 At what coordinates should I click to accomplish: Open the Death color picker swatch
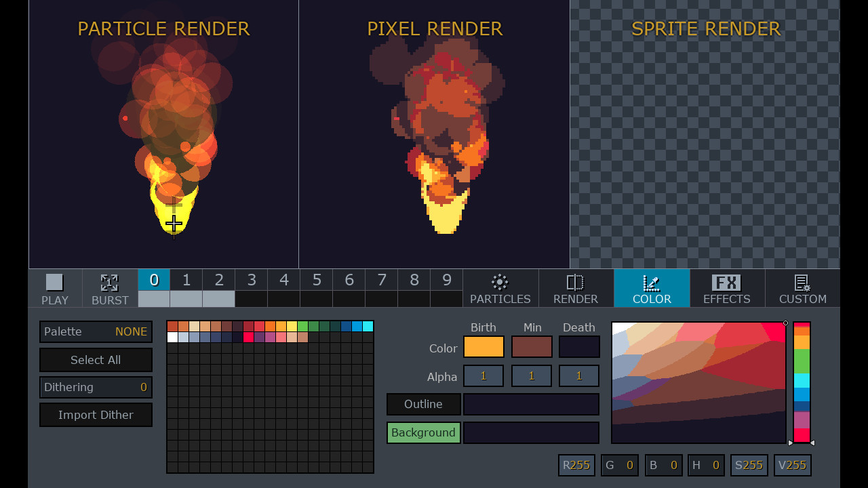pyautogui.click(x=578, y=346)
